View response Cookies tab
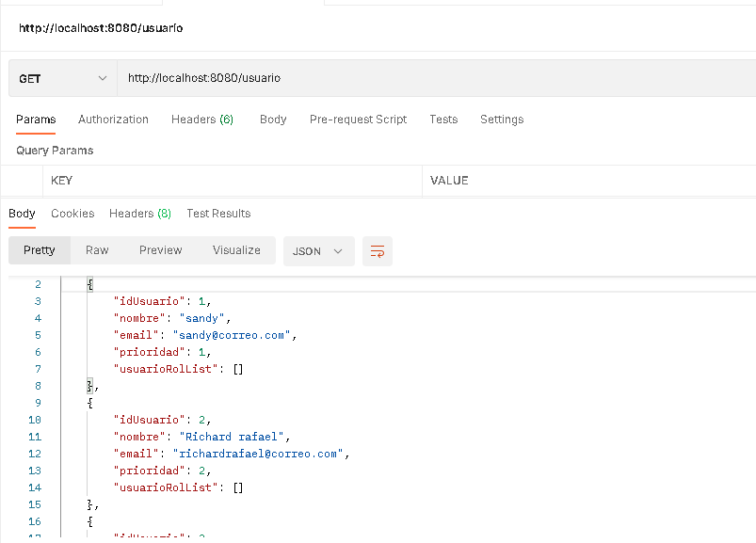The image size is (756, 543). pyautogui.click(x=72, y=214)
